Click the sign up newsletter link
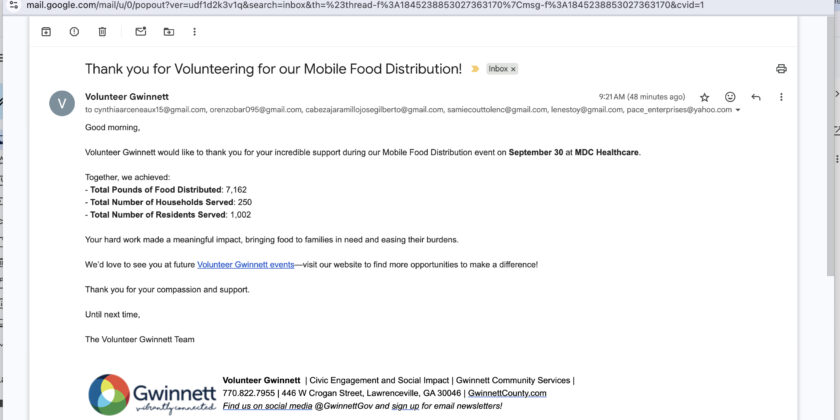This screenshot has width=840, height=420. (405, 406)
